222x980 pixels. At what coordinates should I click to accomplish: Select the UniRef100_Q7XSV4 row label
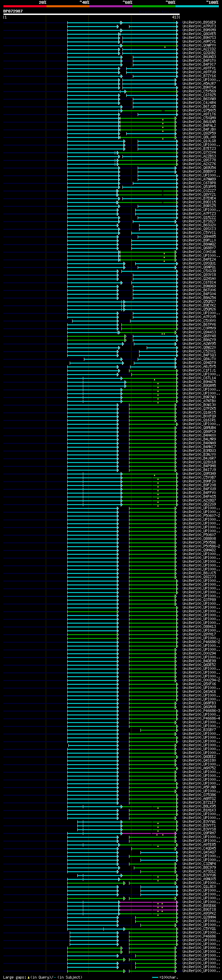point(199,153)
